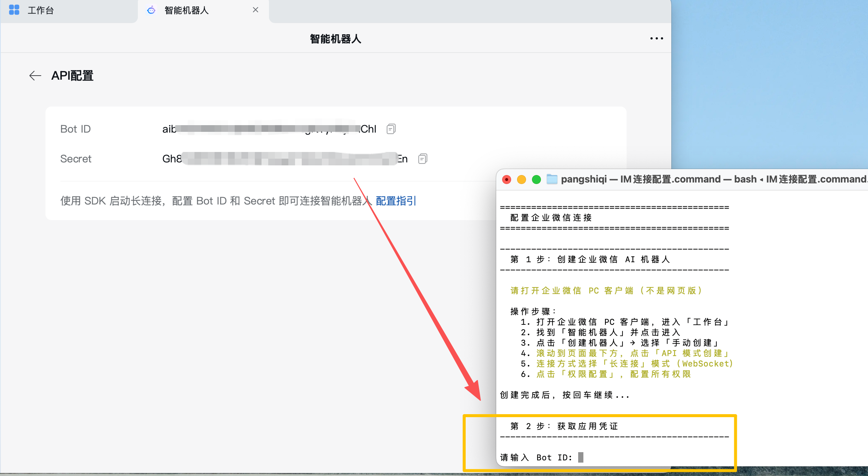Viewport: 868px width, 476px height.
Task: Open the three-dot more options menu
Action: click(x=656, y=38)
